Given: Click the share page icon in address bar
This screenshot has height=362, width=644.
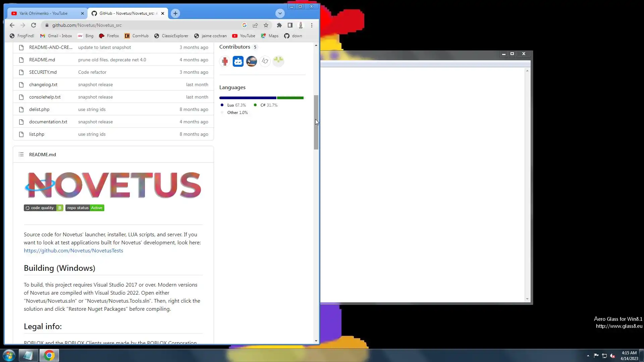Looking at the screenshot, I should click(255, 25).
